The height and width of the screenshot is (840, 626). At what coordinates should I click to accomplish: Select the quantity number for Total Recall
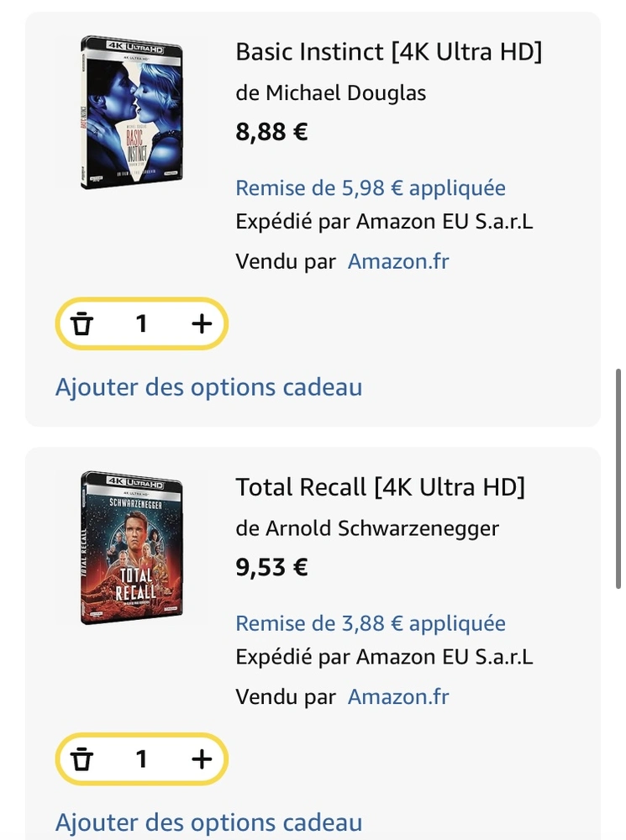141,759
